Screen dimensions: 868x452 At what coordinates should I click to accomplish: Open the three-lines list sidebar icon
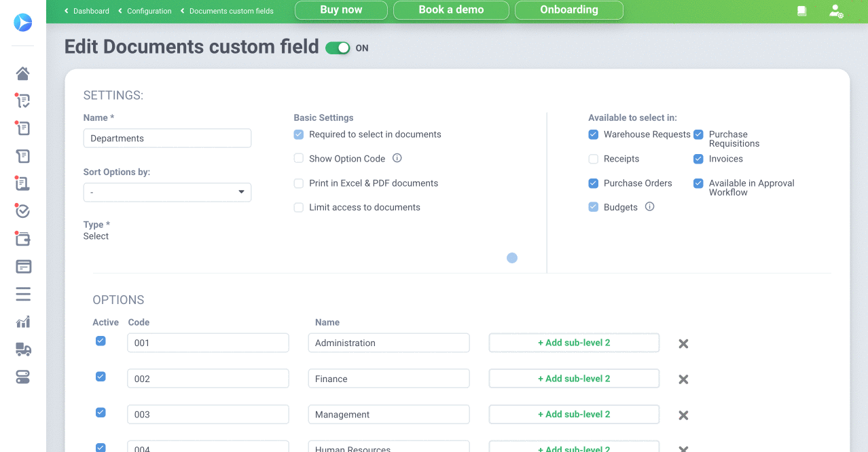tap(23, 294)
